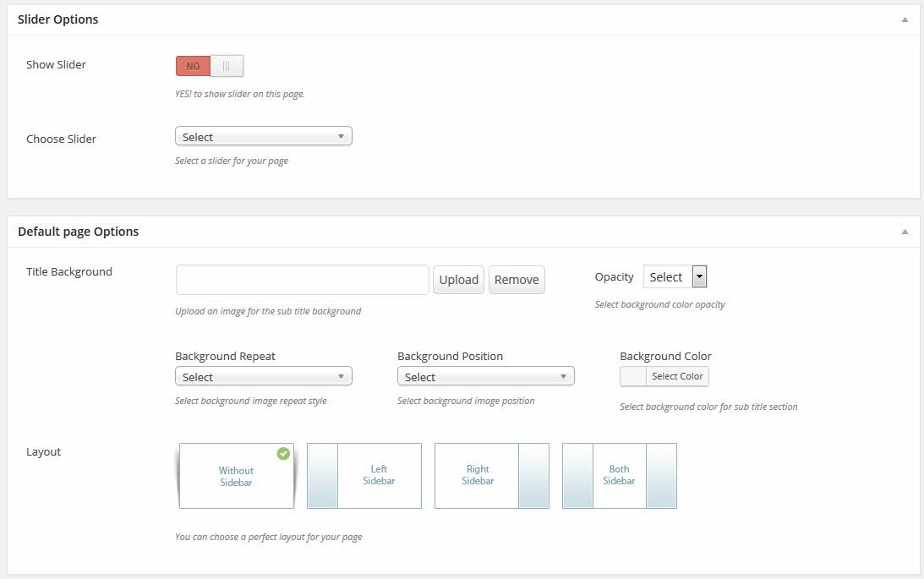Collapse the Slider Options panel

905,19
